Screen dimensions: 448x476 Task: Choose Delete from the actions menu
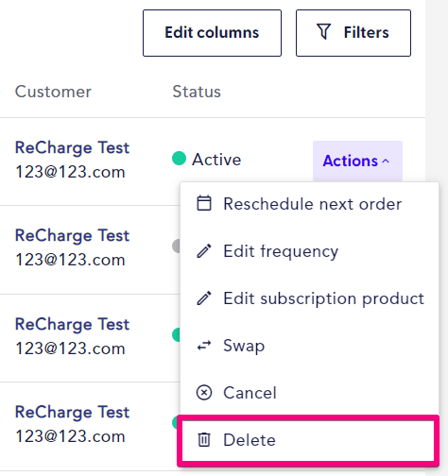pyautogui.click(x=308, y=440)
